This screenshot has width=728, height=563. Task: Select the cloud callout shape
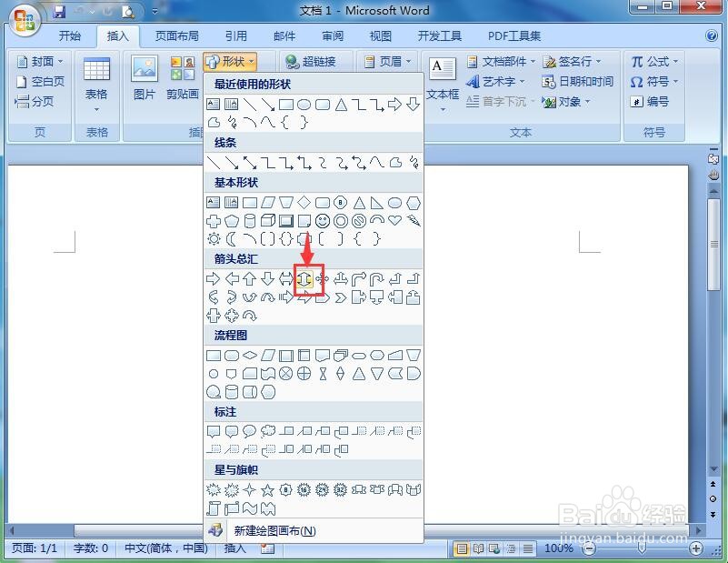pyautogui.click(x=268, y=431)
